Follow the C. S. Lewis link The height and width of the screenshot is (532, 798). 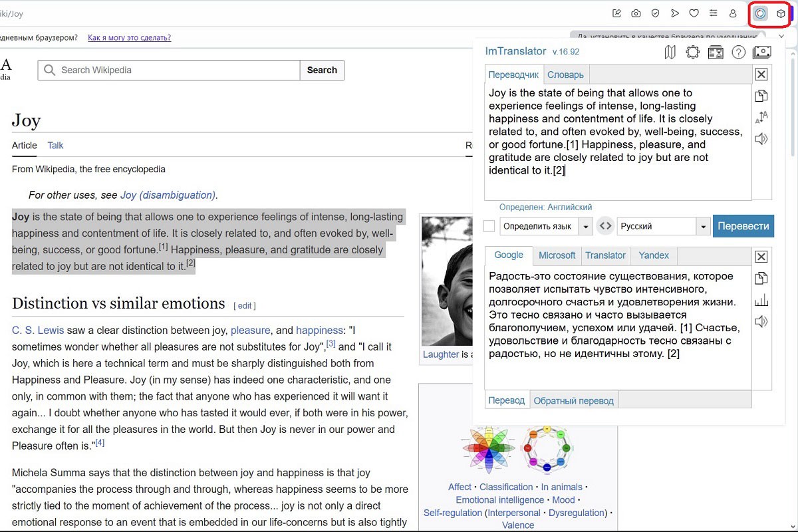click(x=38, y=330)
